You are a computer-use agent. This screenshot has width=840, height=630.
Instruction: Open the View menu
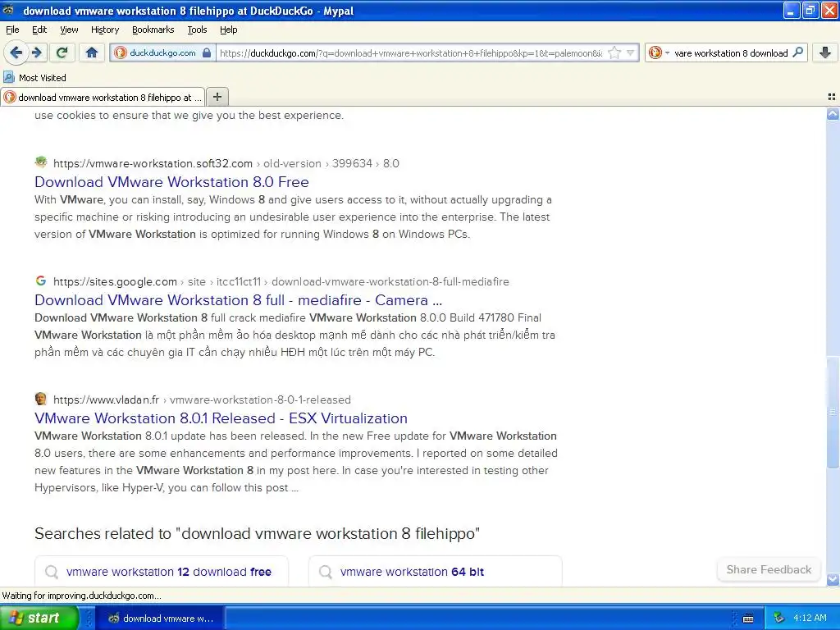(69, 30)
